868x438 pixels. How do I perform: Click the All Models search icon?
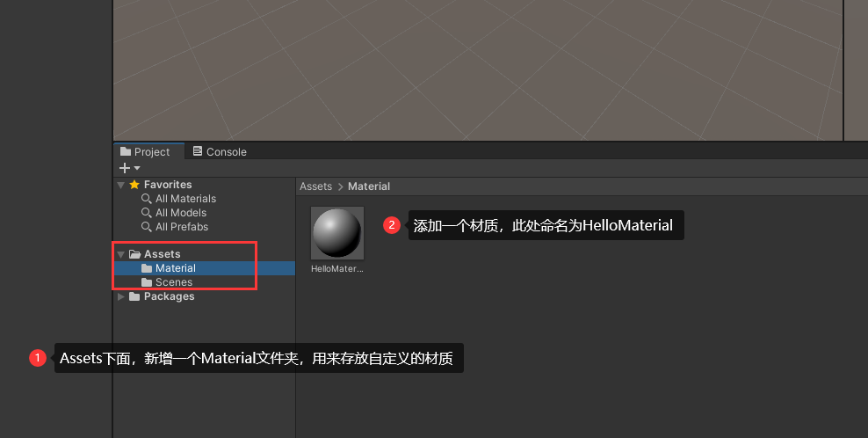tap(146, 213)
